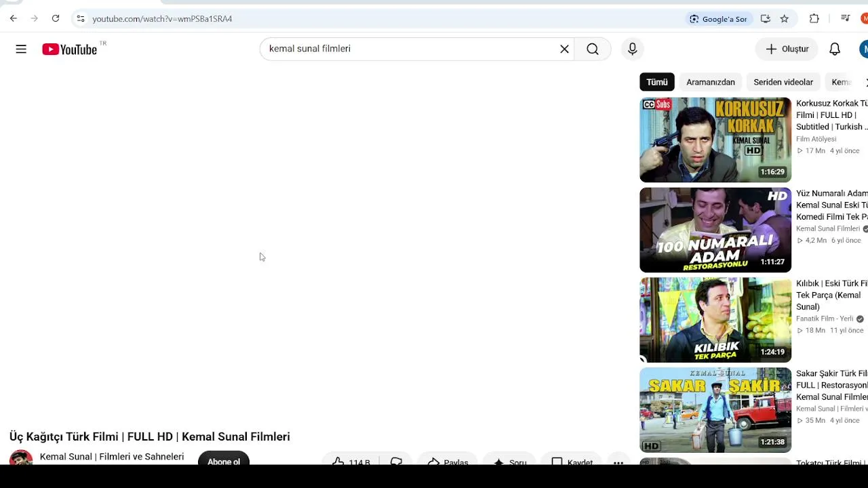Open the YouTube hamburger guide menu
Image resolution: width=868 pixels, height=488 pixels.
tap(21, 49)
